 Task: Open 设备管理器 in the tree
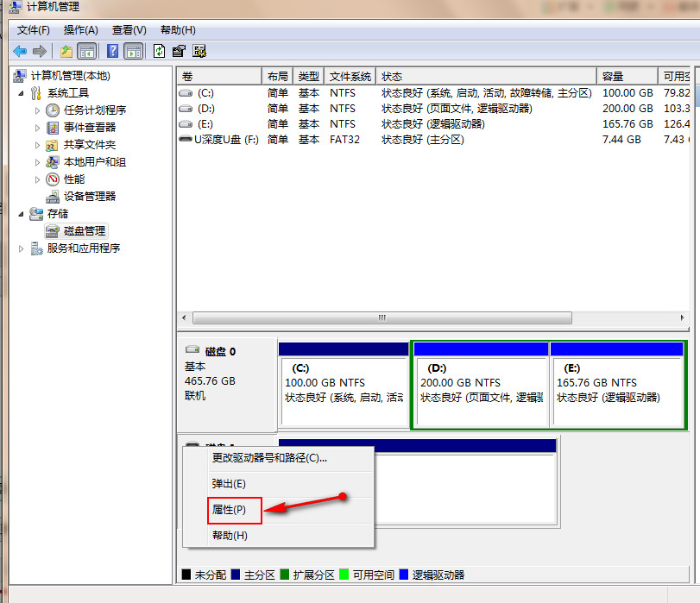click(89, 196)
